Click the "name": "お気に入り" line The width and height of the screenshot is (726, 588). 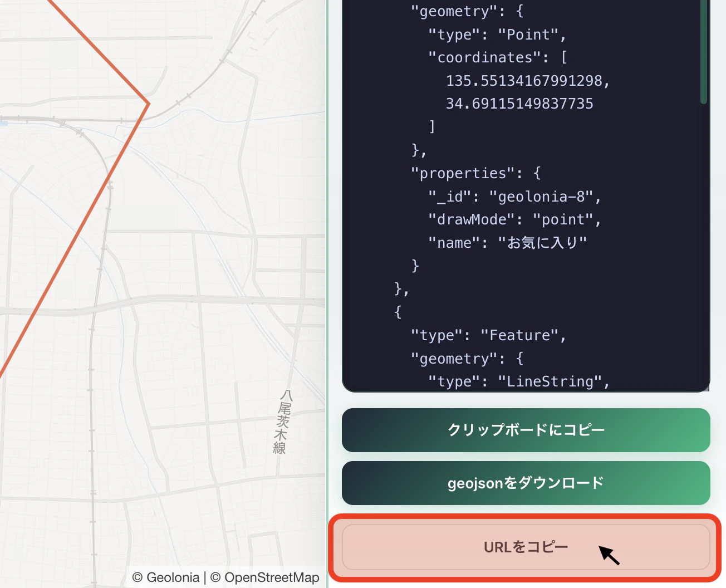coord(507,243)
